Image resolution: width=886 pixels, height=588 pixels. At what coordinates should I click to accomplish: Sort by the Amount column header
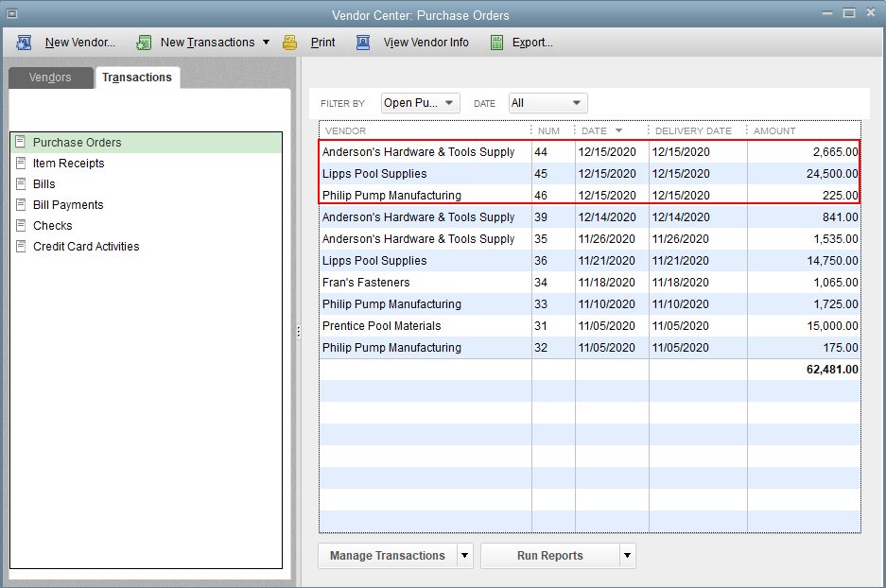[x=774, y=130]
